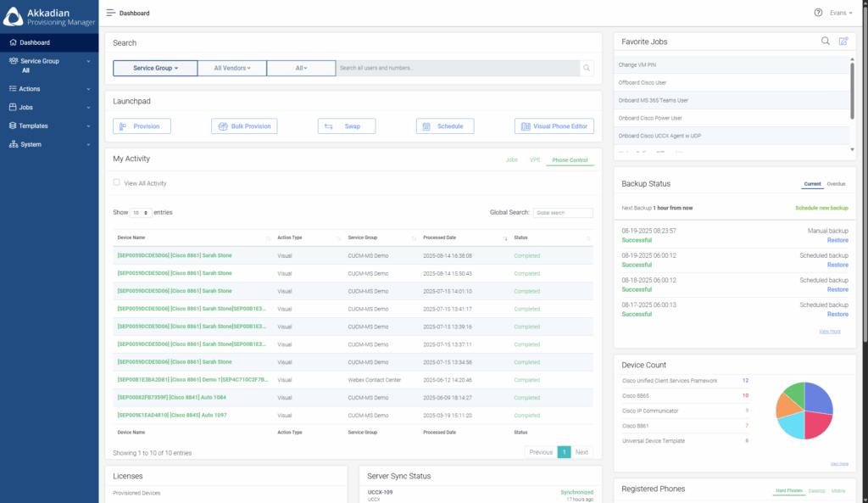The width and height of the screenshot is (868, 503).
Task: Search Favorite Jobs with magnifier icon
Action: (826, 41)
